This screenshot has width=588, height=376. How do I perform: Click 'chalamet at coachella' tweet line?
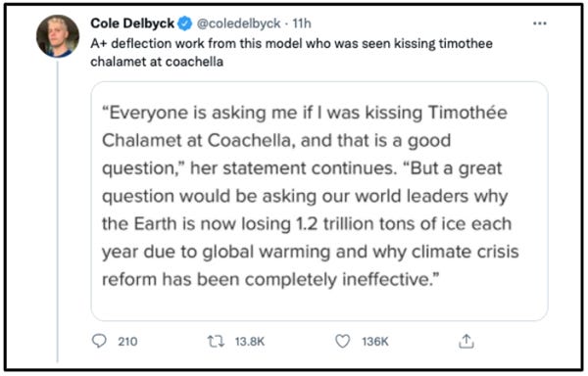157,62
